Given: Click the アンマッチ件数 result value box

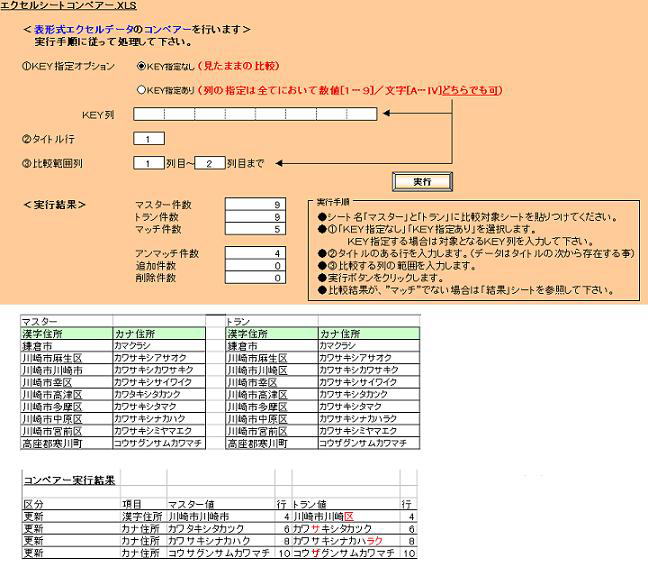Looking at the screenshot, I should coord(256,253).
